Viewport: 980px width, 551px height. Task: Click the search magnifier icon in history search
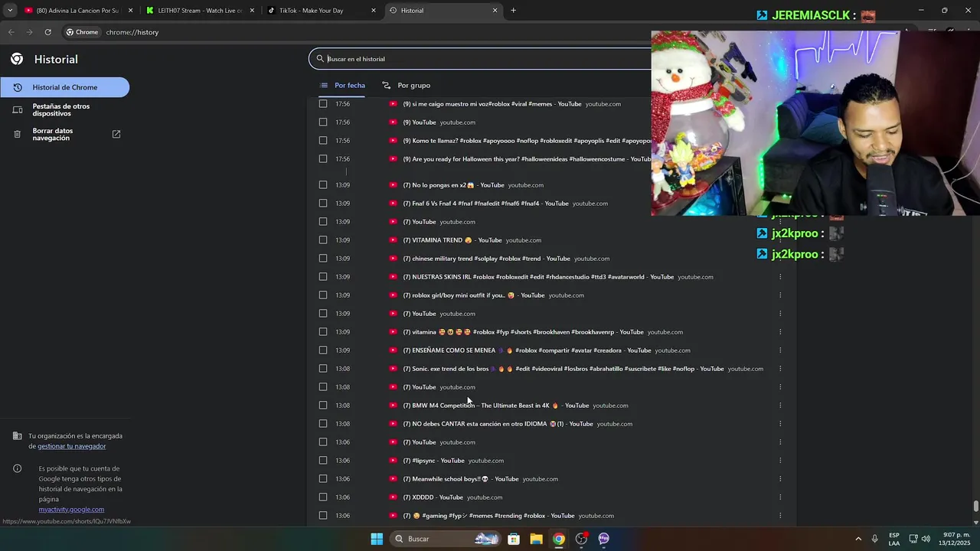(320, 59)
